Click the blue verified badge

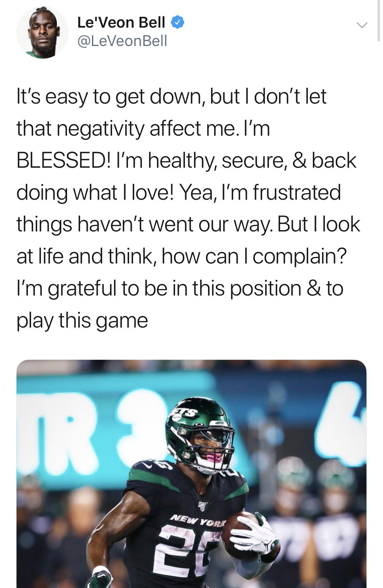point(178,22)
